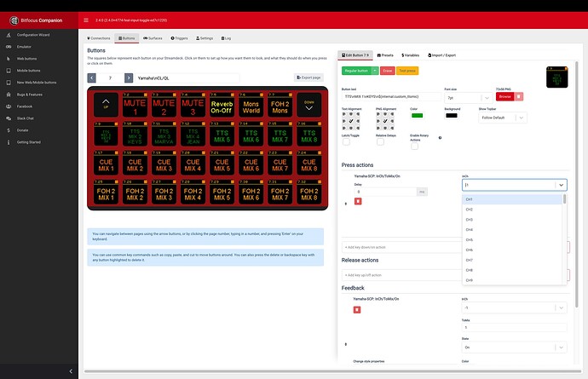Screen dimensions: 588x379
Task: Switch to the Triggers tab
Action: point(179,38)
